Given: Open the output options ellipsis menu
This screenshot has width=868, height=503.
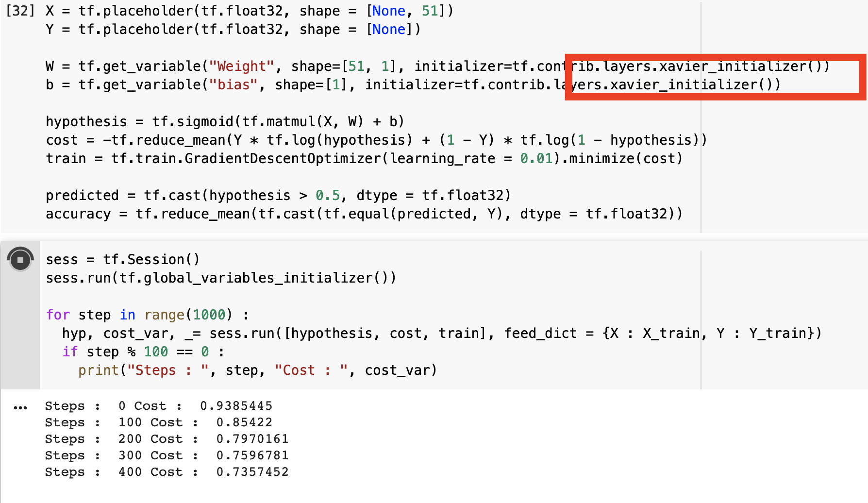Looking at the screenshot, I should 20,408.
